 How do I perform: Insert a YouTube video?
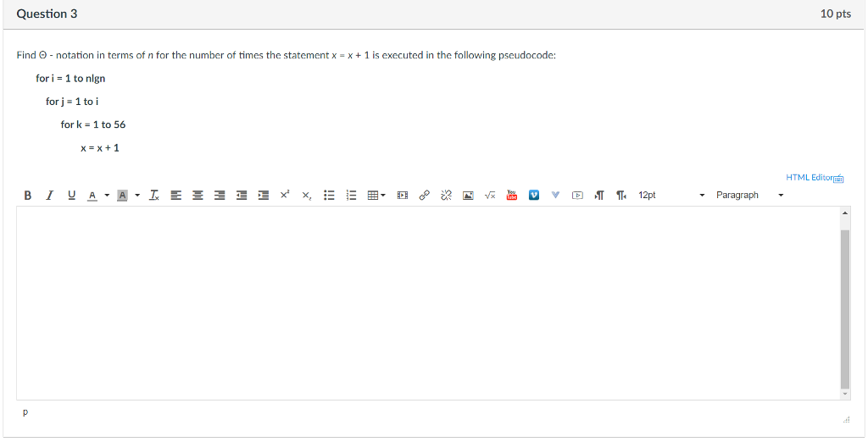tap(511, 196)
